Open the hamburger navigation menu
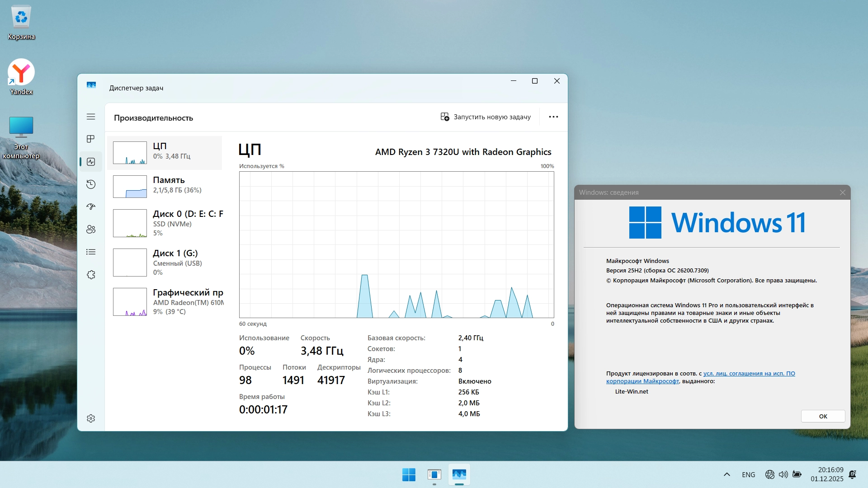This screenshot has height=488, width=868. coord(91,117)
